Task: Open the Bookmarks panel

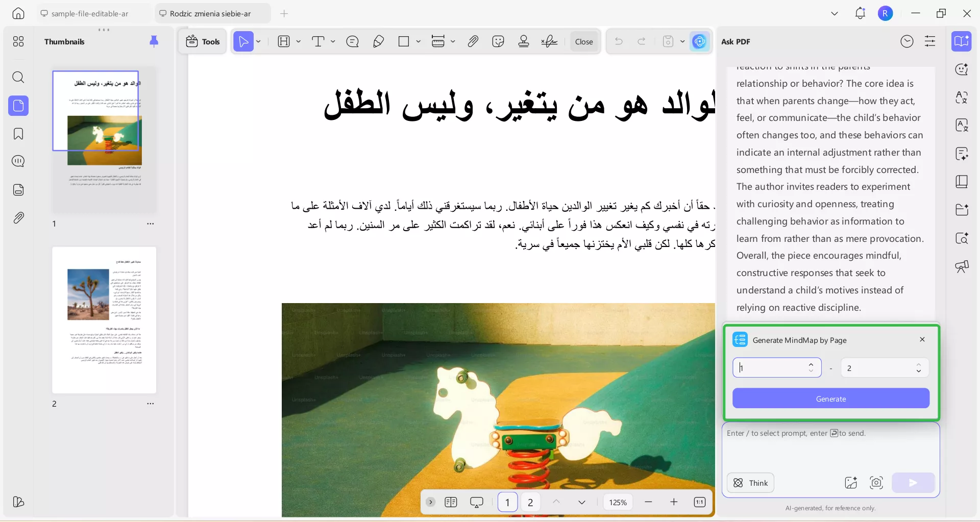Action: pyautogui.click(x=18, y=134)
